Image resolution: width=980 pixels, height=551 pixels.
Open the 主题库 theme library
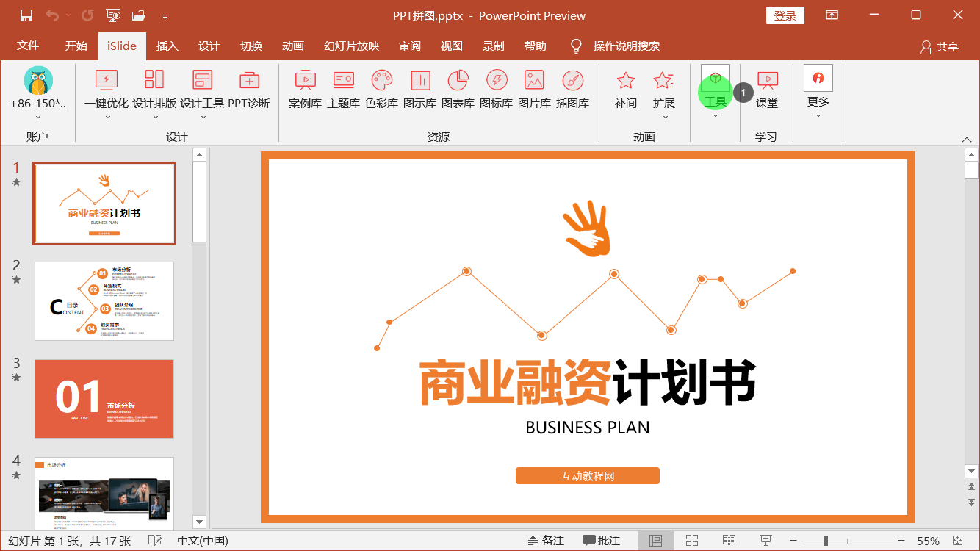tap(343, 88)
